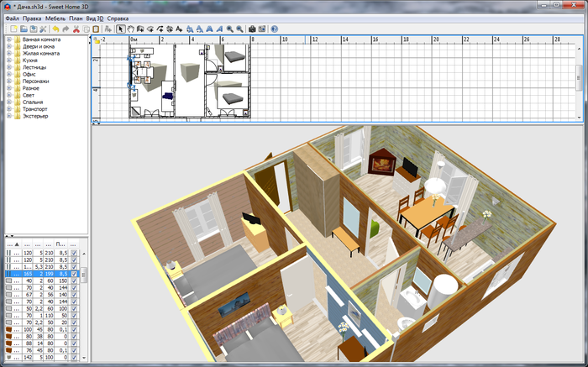588x367 pixels.
Task: Click the Create photo camera icon
Action: pos(252,29)
